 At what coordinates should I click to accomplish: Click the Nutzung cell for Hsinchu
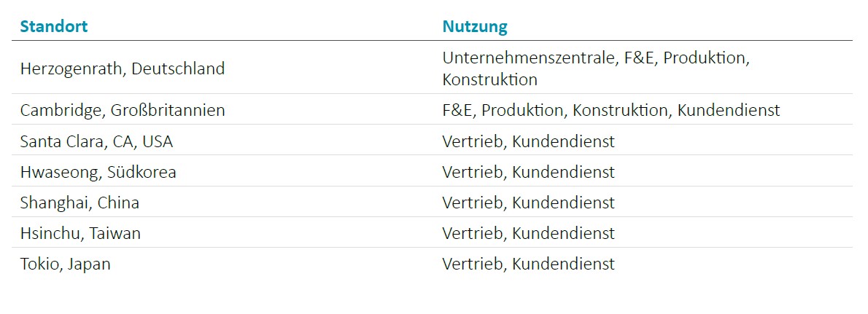[x=528, y=233]
